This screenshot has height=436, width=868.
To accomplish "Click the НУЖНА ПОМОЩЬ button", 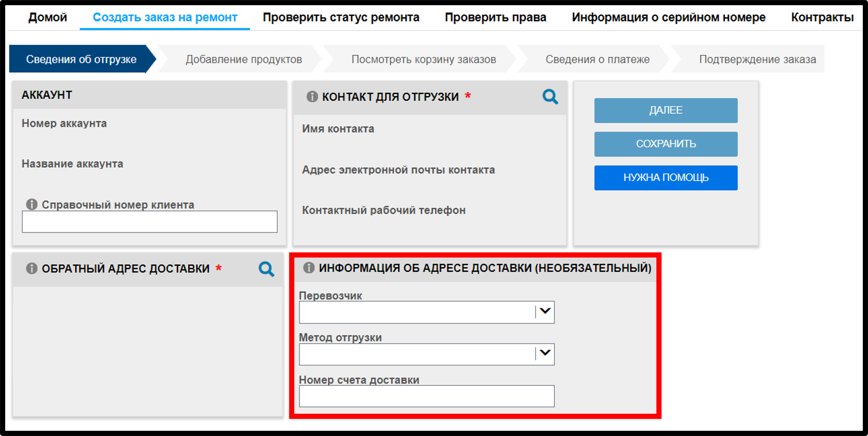I will [666, 178].
